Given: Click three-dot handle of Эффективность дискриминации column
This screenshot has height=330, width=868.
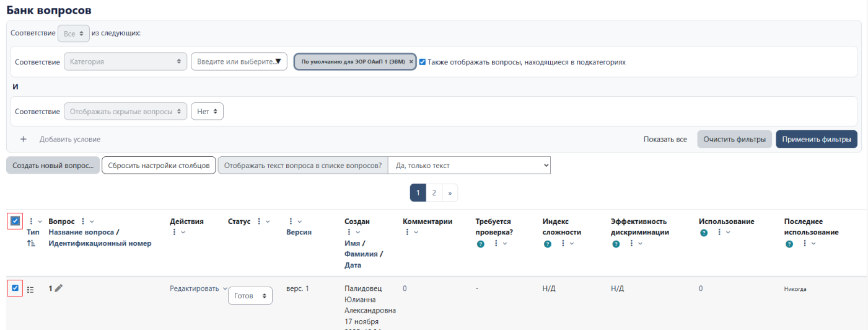Looking at the screenshot, I should (632, 244).
